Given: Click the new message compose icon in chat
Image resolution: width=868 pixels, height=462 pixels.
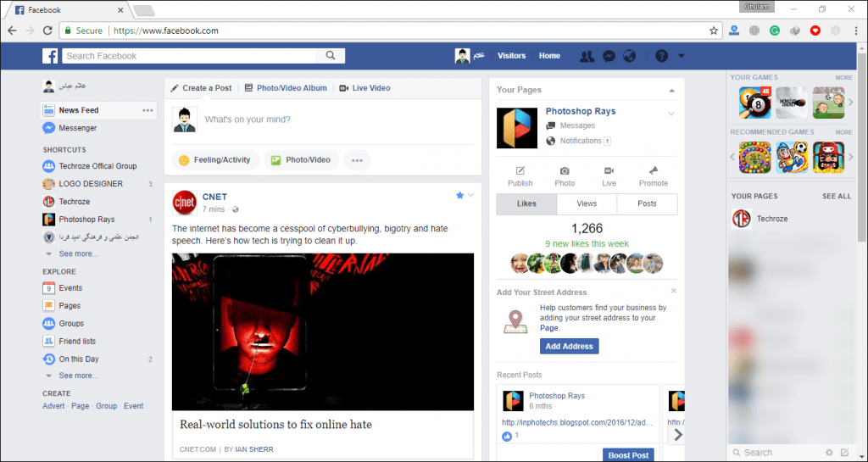Looking at the screenshot, I should point(845,453).
